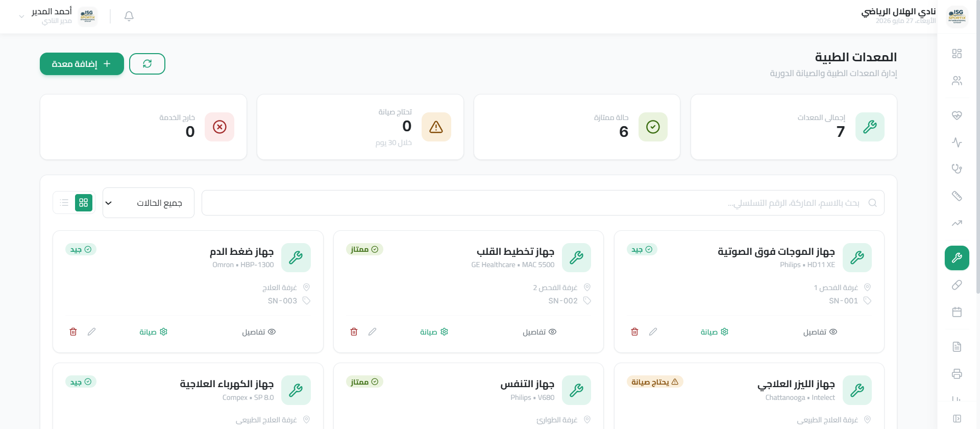Focus the equipment search field
This screenshot has height=429, width=980.
click(543, 203)
